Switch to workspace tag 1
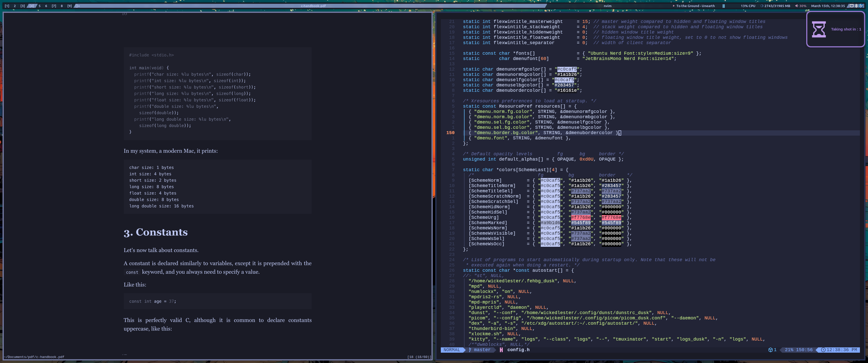The height and width of the screenshot is (363, 868). [x=7, y=6]
